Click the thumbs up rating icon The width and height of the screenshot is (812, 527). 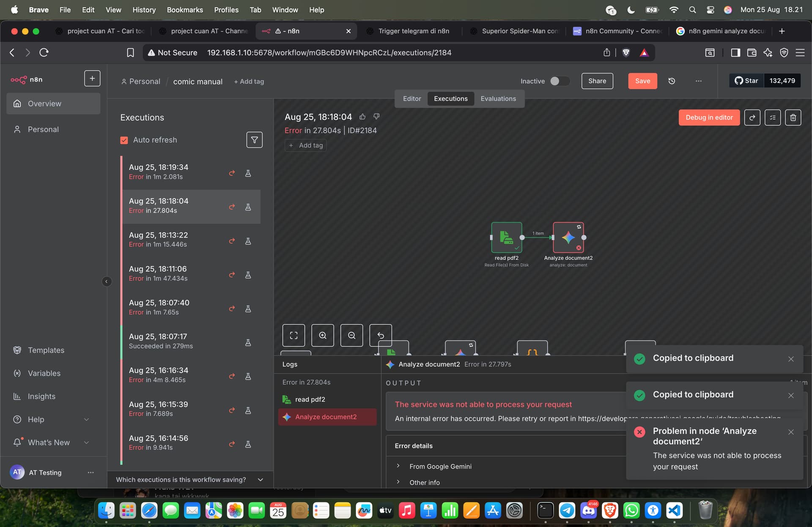click(x=362, y=117)
